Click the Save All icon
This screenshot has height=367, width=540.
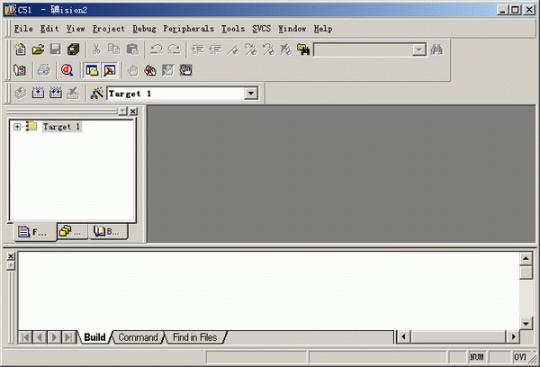pyautogui.click(x=73, y=50)
